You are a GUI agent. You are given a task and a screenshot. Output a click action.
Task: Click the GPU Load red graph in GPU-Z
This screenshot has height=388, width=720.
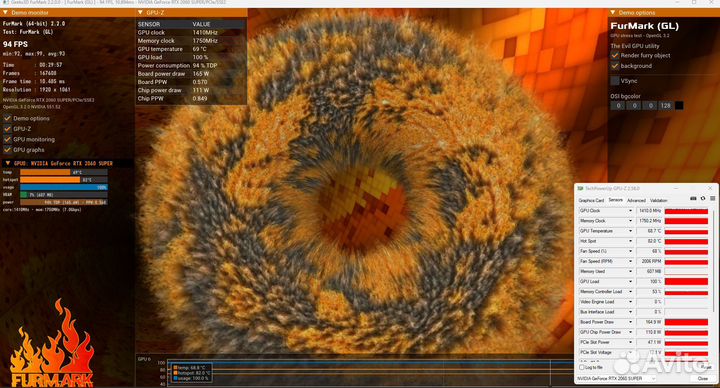pyautogui.click(x=686, y=281)
